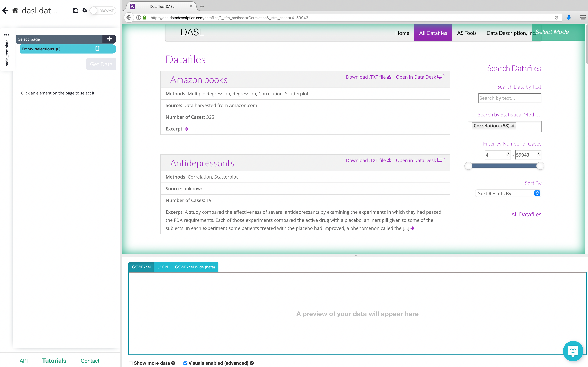Image resolution: width=588 pixels, height=367 pixels.
Task: Click the URL address field
Action: (349, 18)
